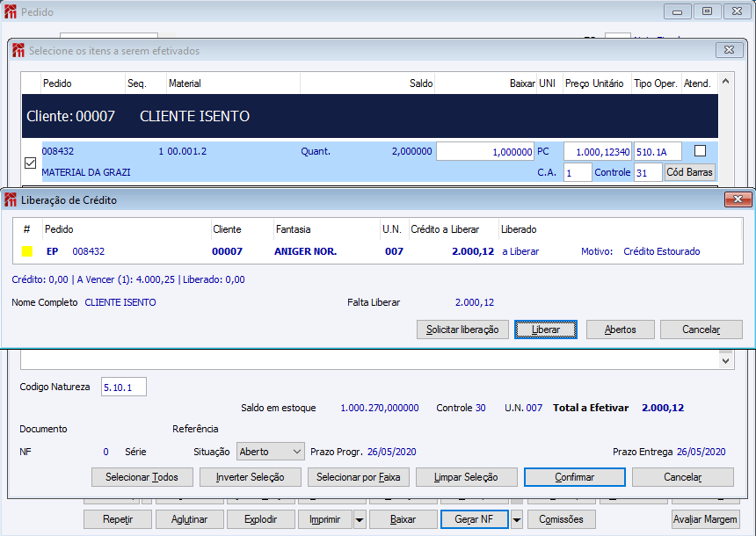Maximize the Pedido window

707,11
